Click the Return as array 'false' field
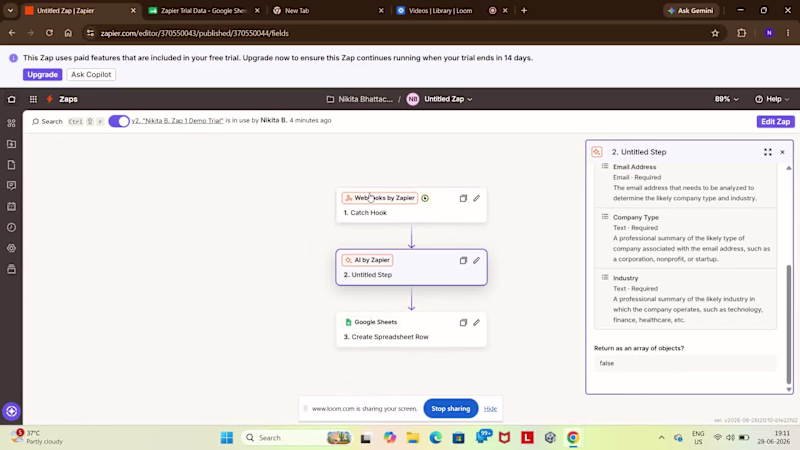Image resolution: width=800 pixels, height=450 pixels. [x=685, y=363]
